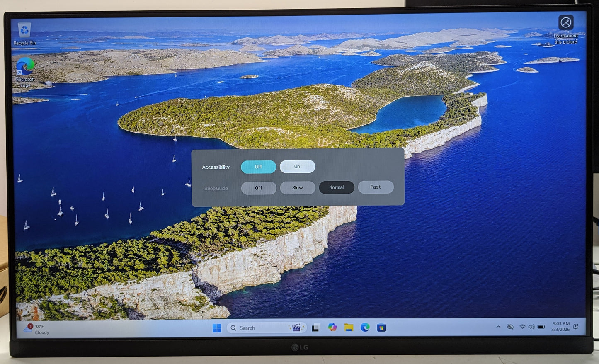Viewport: 599px width, 364px height.
Task: Open Microsoft Store from the taskbar
Action: (x=381, y=328)
